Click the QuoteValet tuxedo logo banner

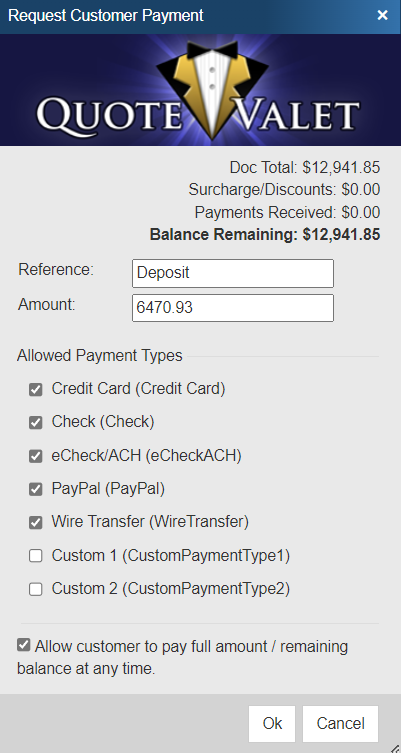[200, 90]
